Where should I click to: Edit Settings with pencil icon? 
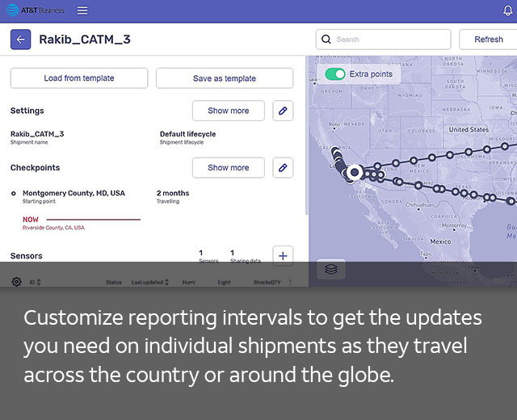coord(283,111)
